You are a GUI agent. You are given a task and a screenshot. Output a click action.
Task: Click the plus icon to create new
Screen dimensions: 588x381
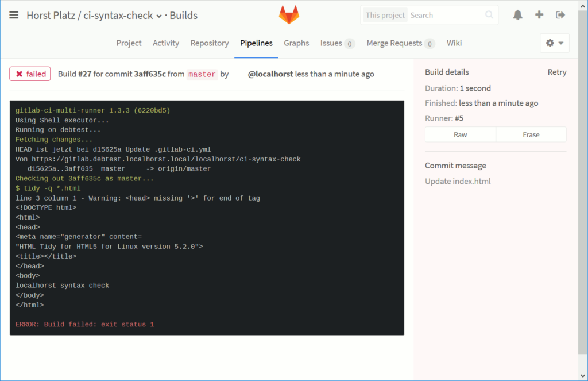click(539, 16)
